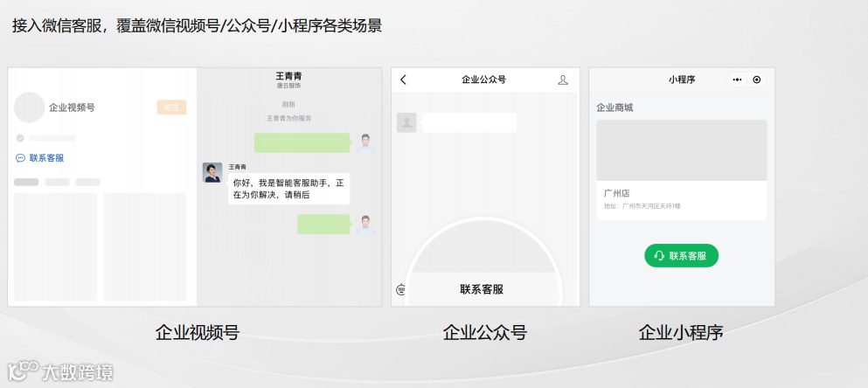Click the 你好，我是智能客服助手 message bubble
The height and width of the screenshot is (388, 868).
coord(288,189)
